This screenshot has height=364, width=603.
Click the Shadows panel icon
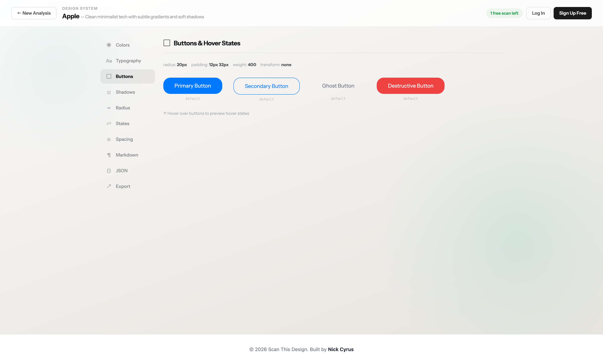tap(109, 92)
